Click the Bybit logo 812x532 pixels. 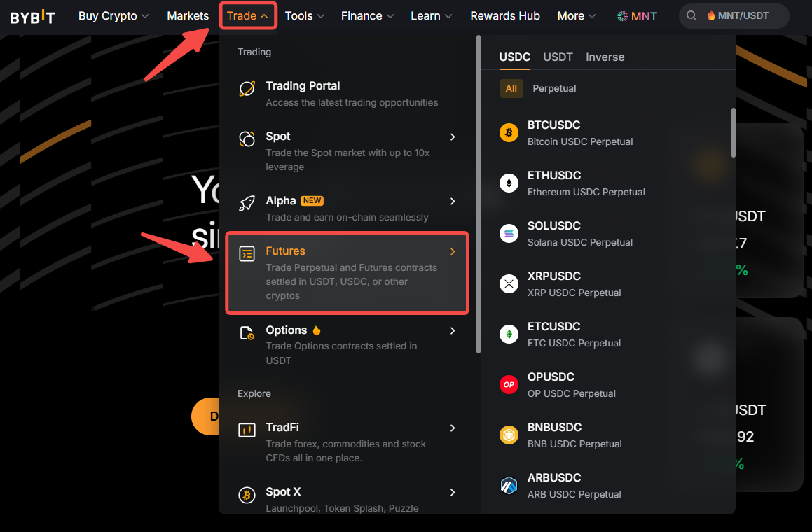[x=32, y=16]
